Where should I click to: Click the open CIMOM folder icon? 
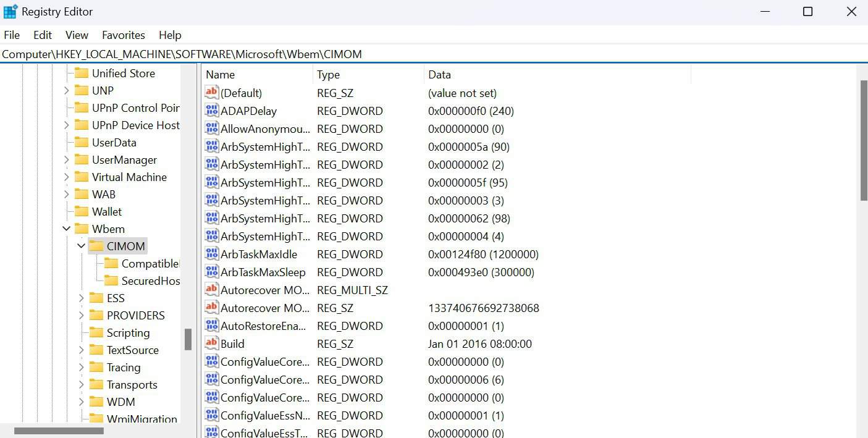96,246
